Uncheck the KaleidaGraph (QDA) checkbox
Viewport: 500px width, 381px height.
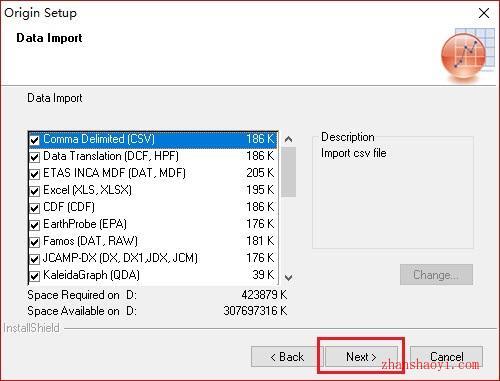pyautogui.click(x=35, y=276)
